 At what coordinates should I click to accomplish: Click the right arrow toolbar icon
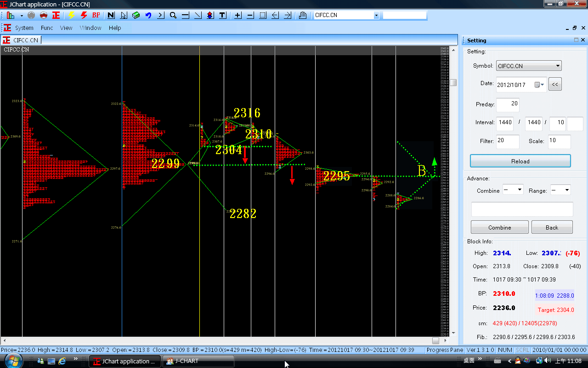(288, 15)
